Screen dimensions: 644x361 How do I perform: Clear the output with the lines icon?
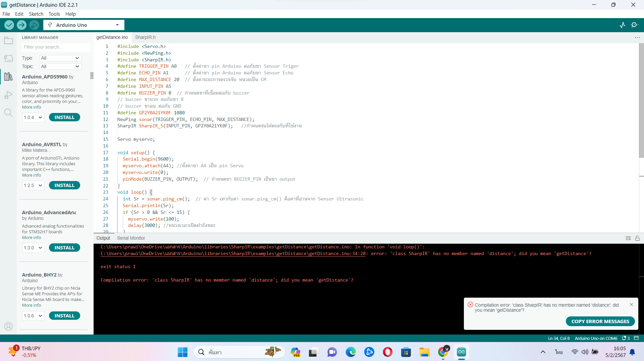tap(628, 238)
